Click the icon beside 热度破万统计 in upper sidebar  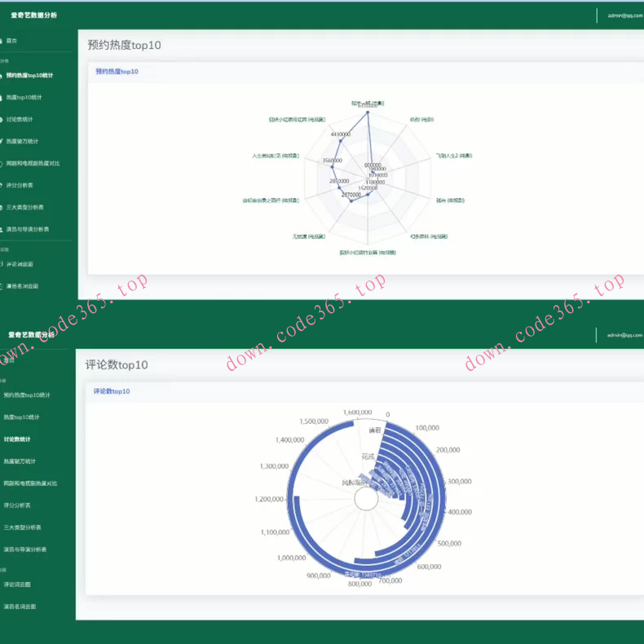point(2,142)
